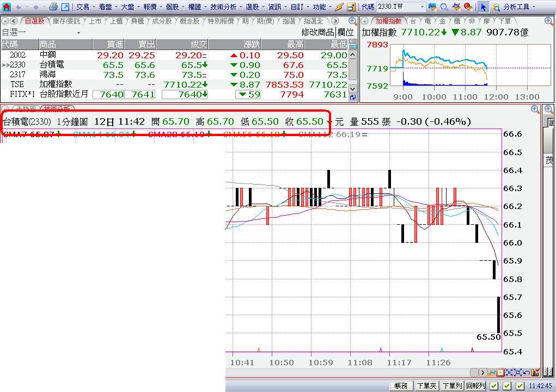Click the back navigation arrow
This screenshot has height=392, width=556.
coord(19,7)
